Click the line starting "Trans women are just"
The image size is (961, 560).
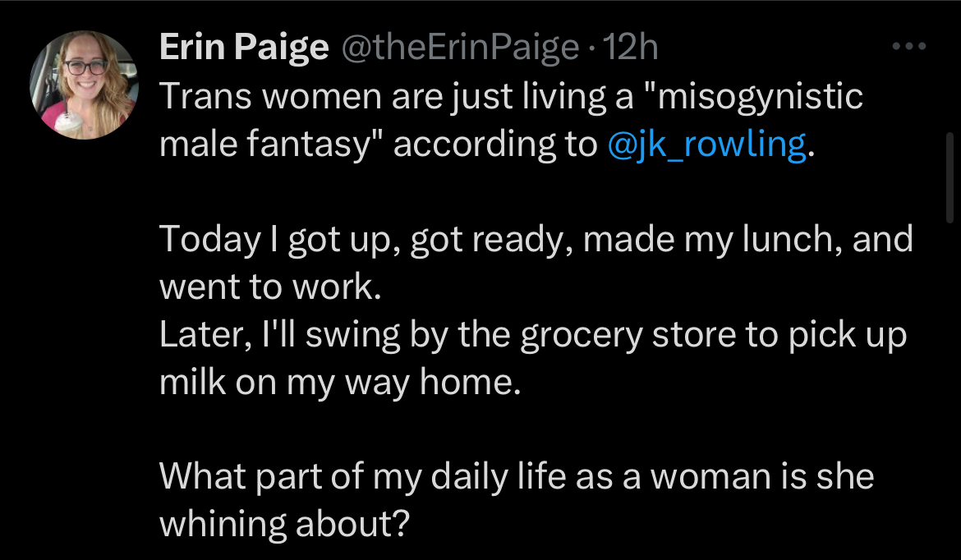pos(511,97)
